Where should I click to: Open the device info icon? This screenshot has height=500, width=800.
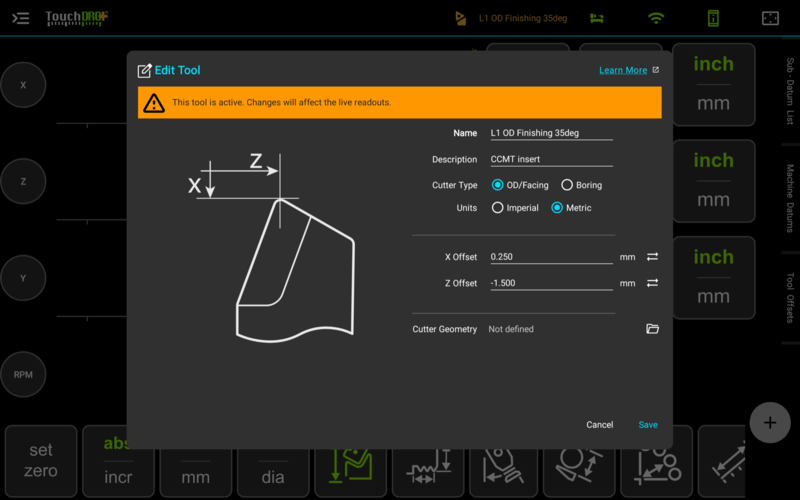713,18
